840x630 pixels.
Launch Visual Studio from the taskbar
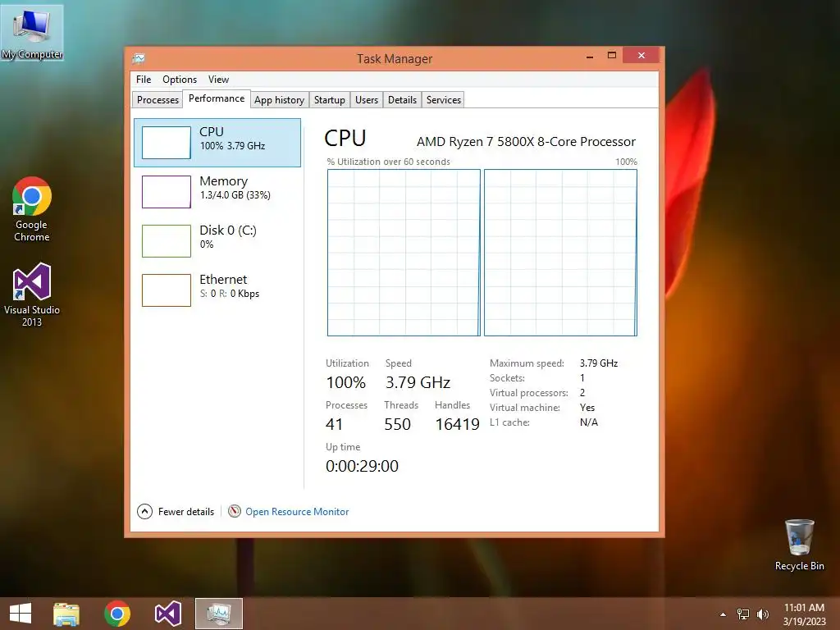[x=167, y=614]
